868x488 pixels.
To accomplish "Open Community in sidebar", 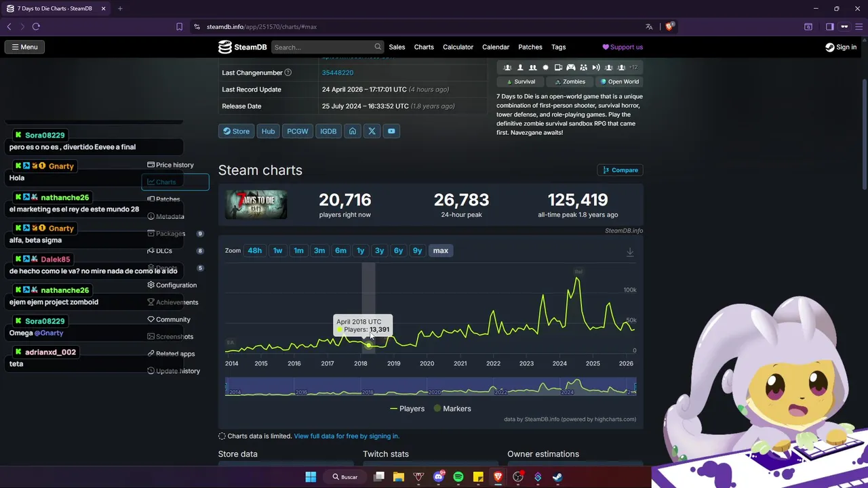I will (168, 319).
